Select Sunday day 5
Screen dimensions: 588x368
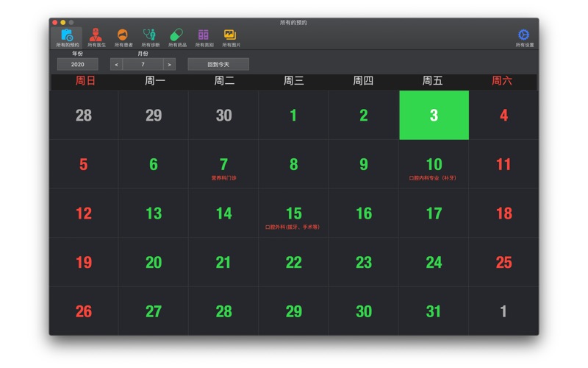point(84,164)
